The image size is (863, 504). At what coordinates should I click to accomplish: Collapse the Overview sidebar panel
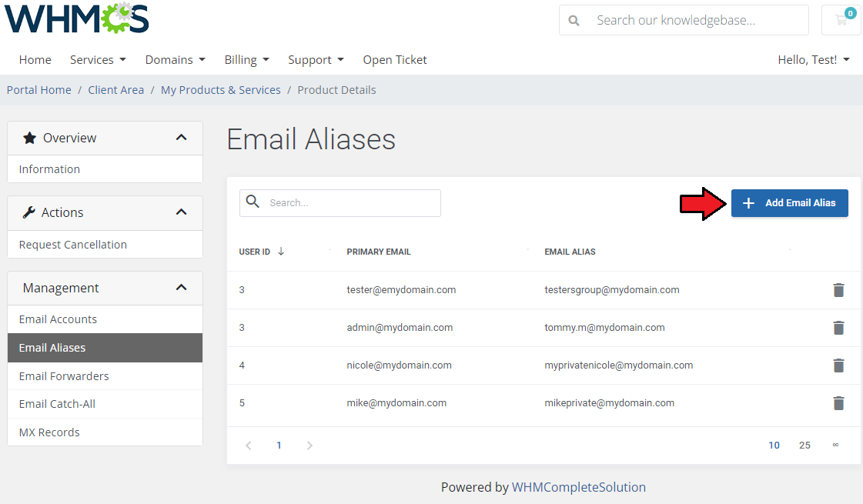[x=181, y=138]
